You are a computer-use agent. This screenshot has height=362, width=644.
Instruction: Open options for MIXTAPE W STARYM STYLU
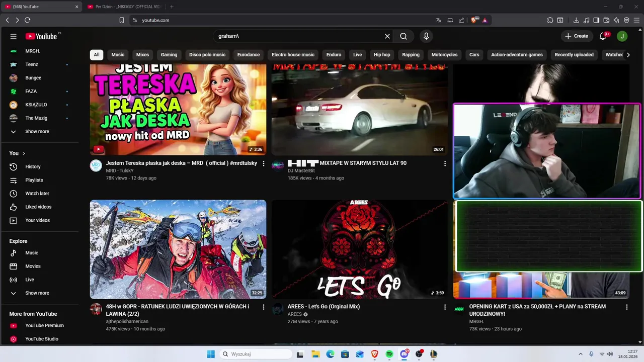pos(445,163)
